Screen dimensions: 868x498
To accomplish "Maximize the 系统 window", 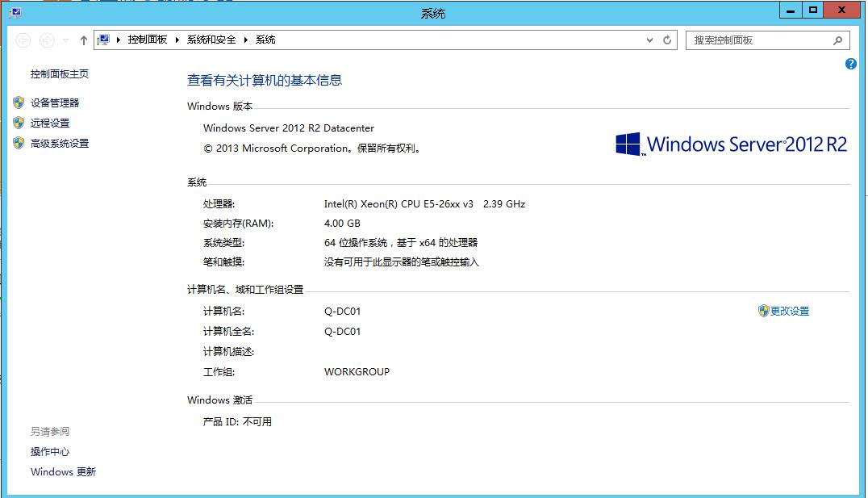I will click(x=812, y=10).
